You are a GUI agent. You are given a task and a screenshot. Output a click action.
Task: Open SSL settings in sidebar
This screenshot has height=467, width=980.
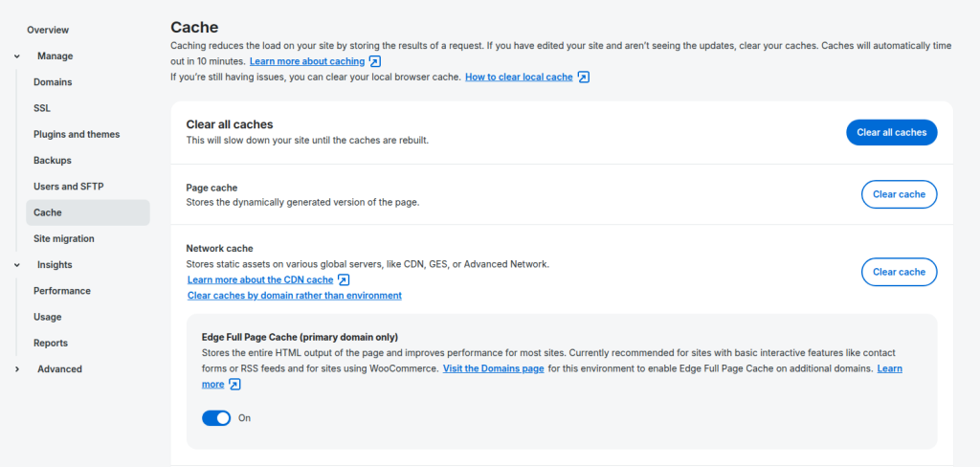point(42,108)
